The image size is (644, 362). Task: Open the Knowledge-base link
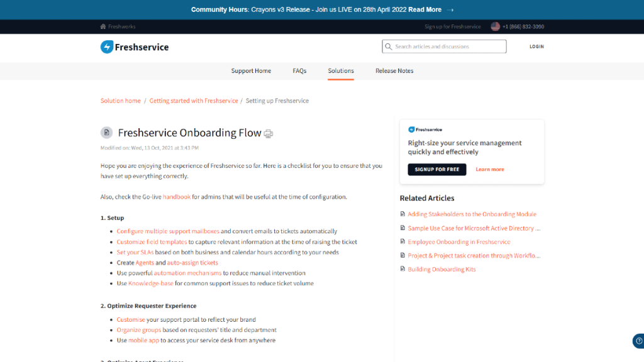pos(151,283)
